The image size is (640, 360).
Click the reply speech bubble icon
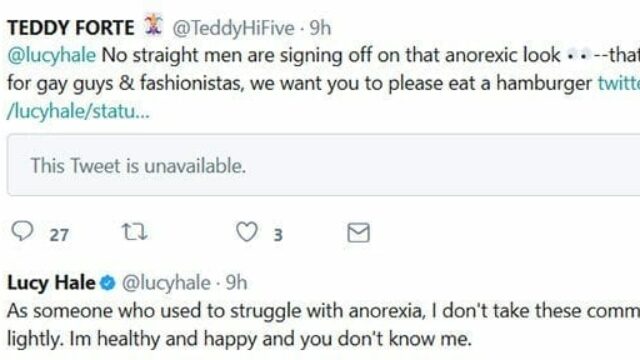click(22, 231)
